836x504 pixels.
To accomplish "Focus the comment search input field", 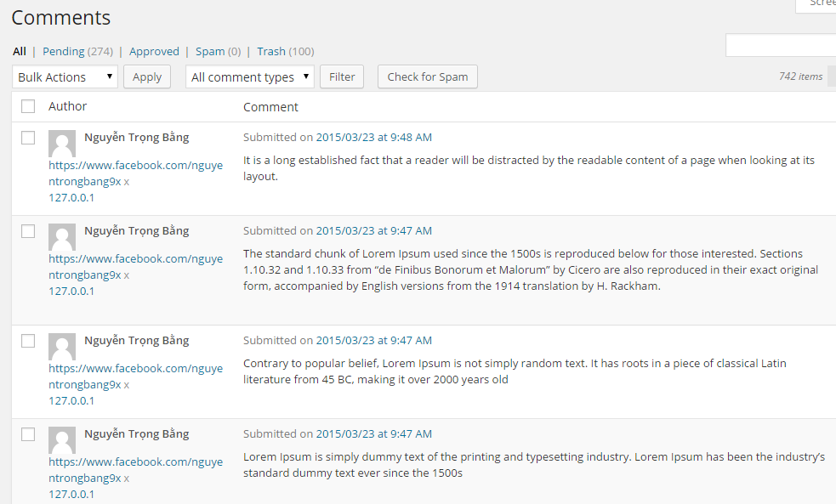I will [x=781, y=45].
